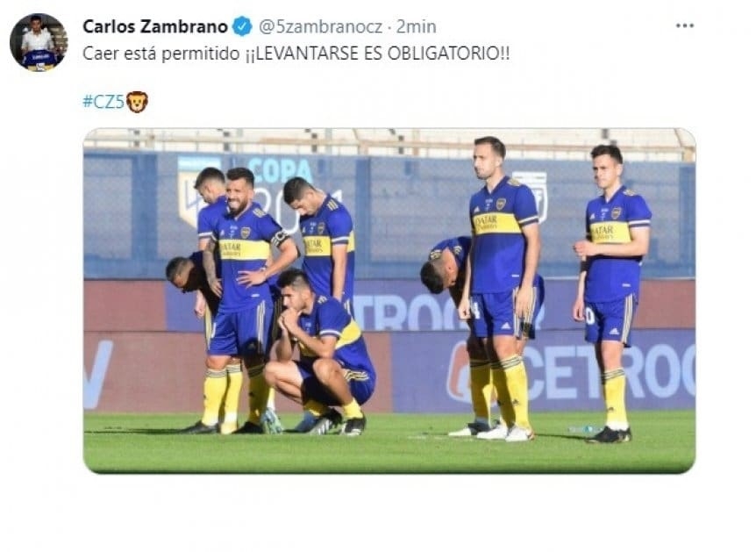Open the #CZ5 hashtag

pyautogui.click(x=103, y=102)
